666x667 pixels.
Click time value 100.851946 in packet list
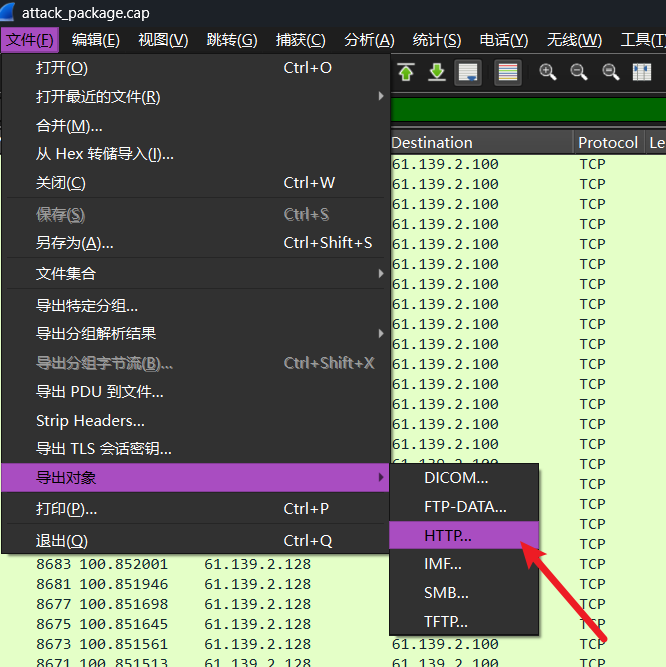[124, 584]
